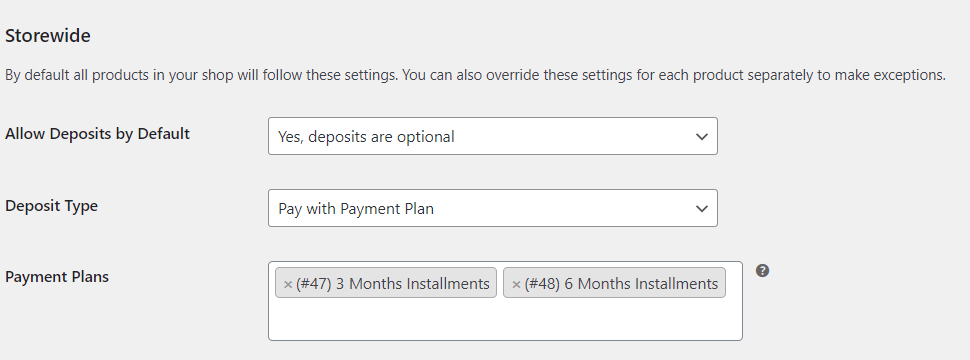970x360 pixels.
Task: Click the 'Payment Plans' field label
Action: point(57,276)
